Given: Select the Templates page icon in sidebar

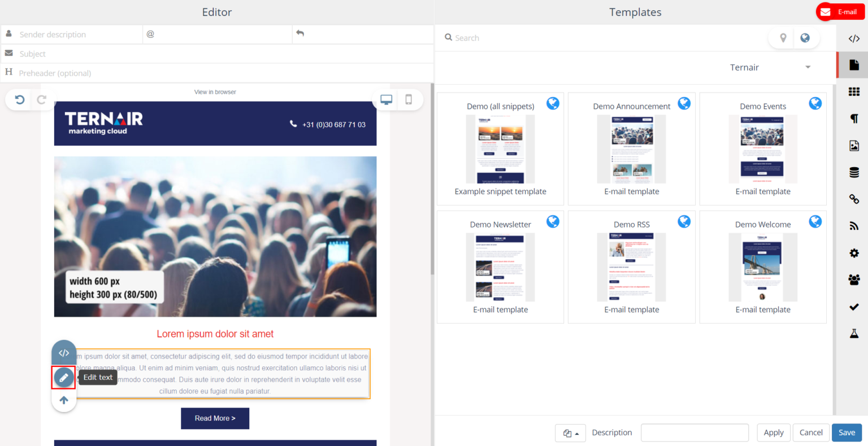Looking at the screenshot, I should (x=854, y=65).
